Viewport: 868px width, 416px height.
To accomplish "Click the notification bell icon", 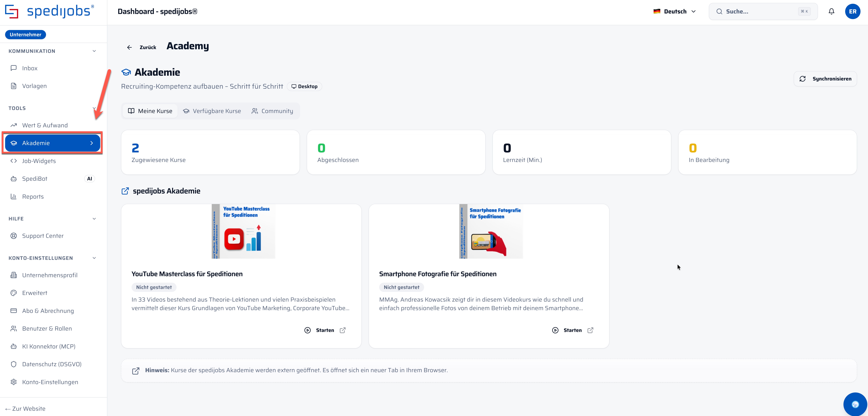I will [x=831, y=11].
